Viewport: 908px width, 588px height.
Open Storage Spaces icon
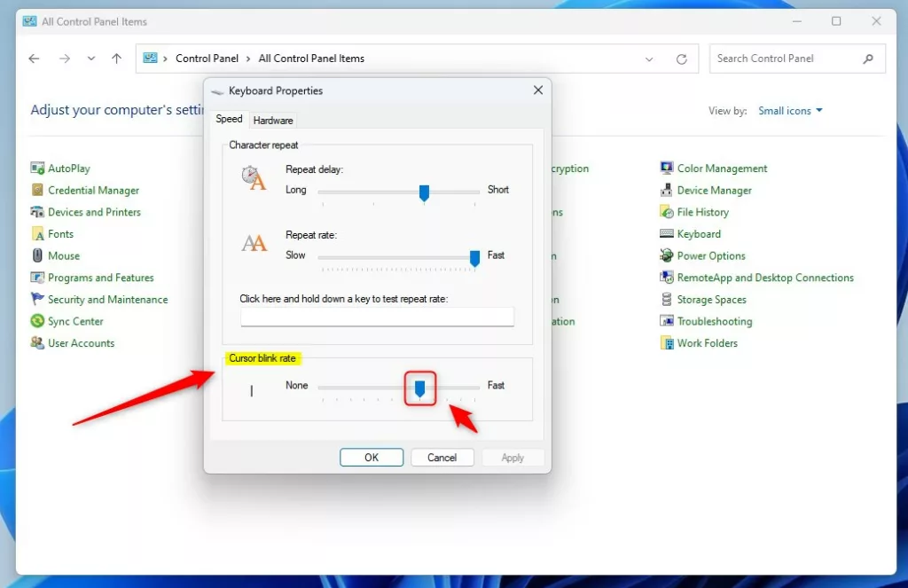667,300
